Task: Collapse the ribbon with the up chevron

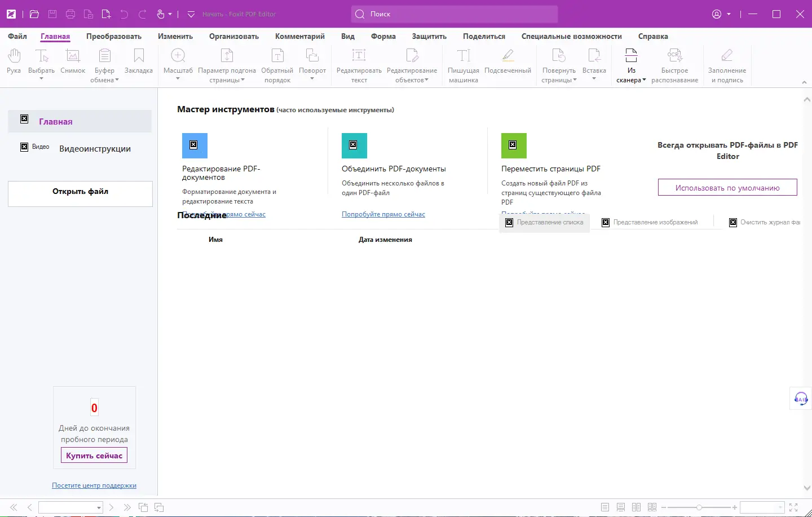Action: (x=804, y=82)
